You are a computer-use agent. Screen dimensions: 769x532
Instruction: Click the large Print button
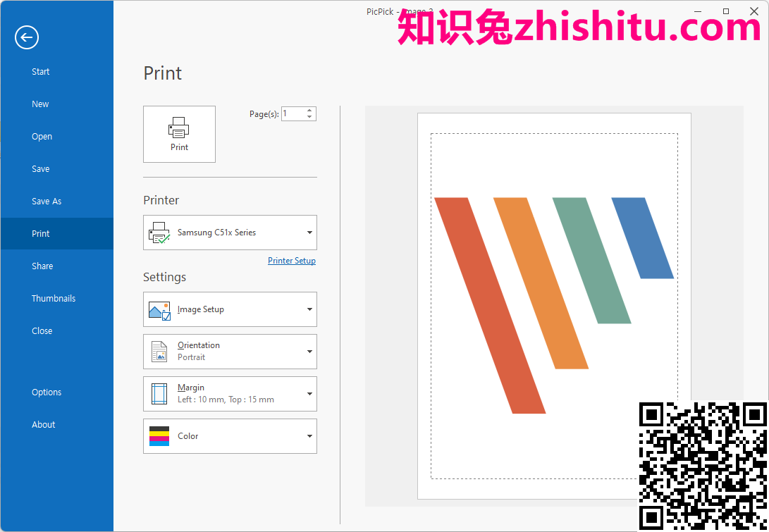point(179,134)
